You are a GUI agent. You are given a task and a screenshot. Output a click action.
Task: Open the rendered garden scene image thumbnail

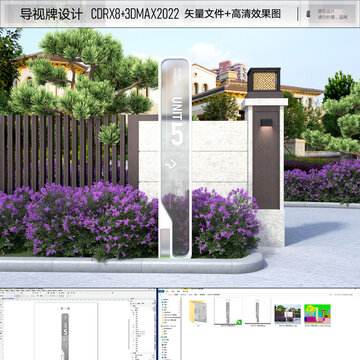coord(287,313)
